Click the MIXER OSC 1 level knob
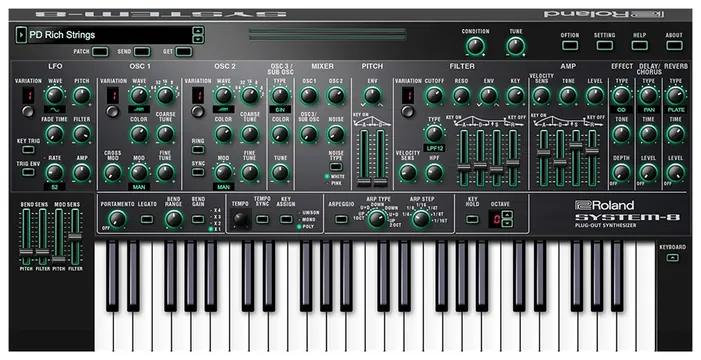The image size is (701, 360). click(309, 95)
